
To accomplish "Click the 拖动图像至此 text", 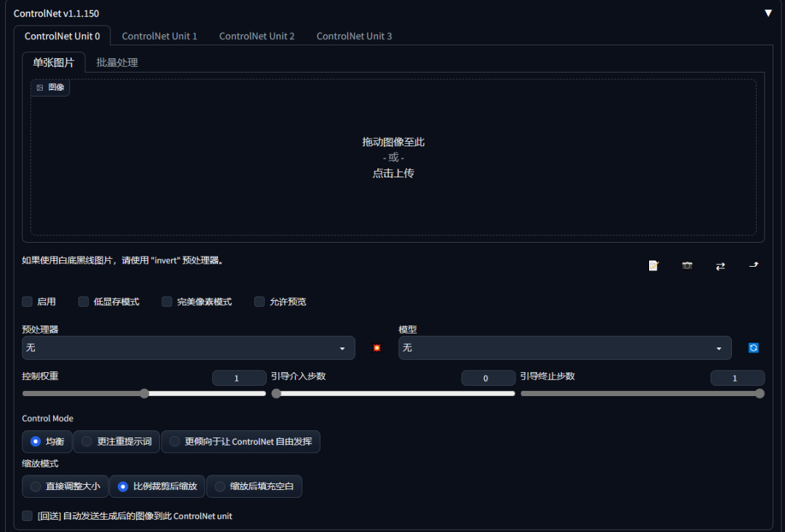I will coord(393,142).
